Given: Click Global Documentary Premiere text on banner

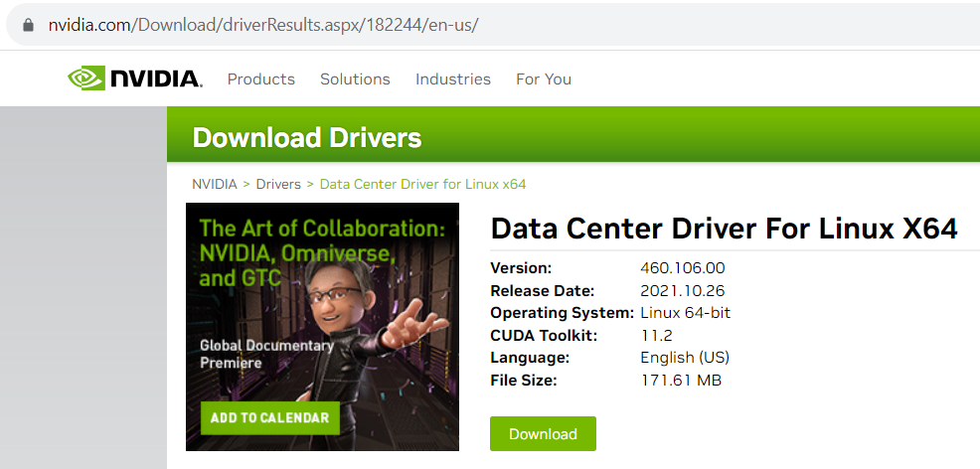Looking at the screenshot, I should (x=267, y=354).
